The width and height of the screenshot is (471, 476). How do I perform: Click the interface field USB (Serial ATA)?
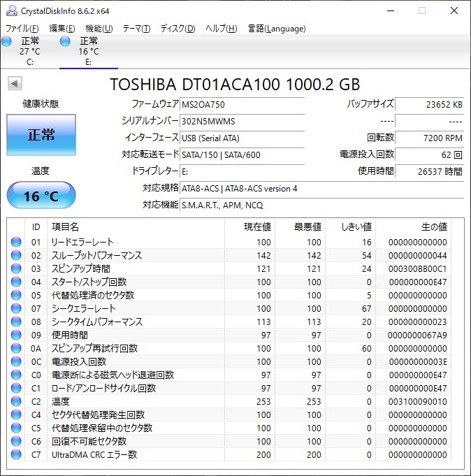tap(242, 138)
